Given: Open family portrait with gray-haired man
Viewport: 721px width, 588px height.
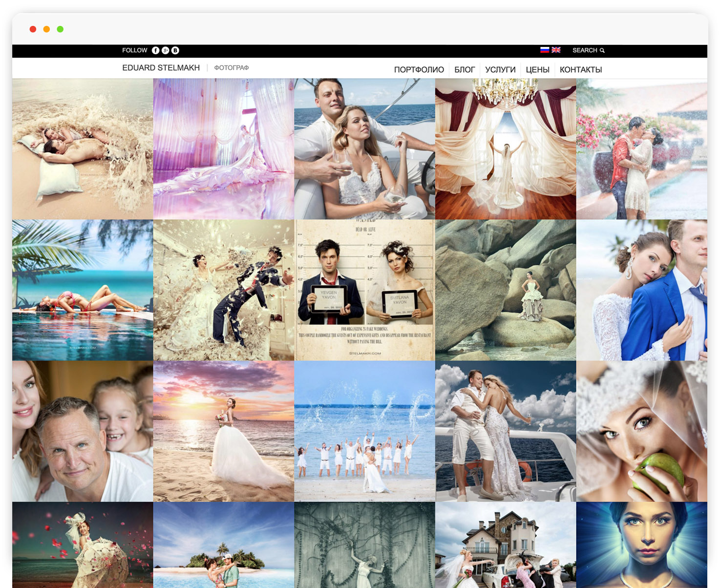Looking at the screenshot, I should (x=83, y=431).
